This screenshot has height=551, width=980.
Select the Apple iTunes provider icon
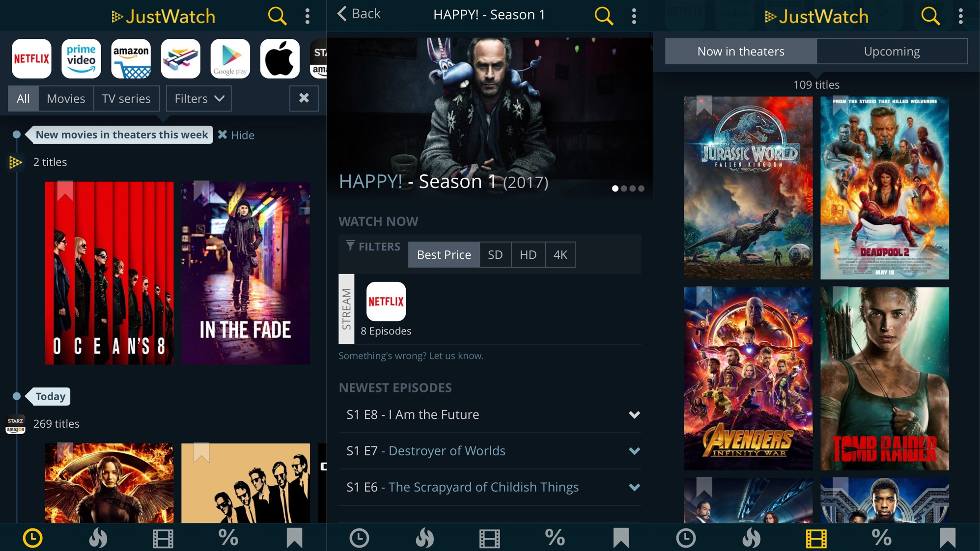280,59
